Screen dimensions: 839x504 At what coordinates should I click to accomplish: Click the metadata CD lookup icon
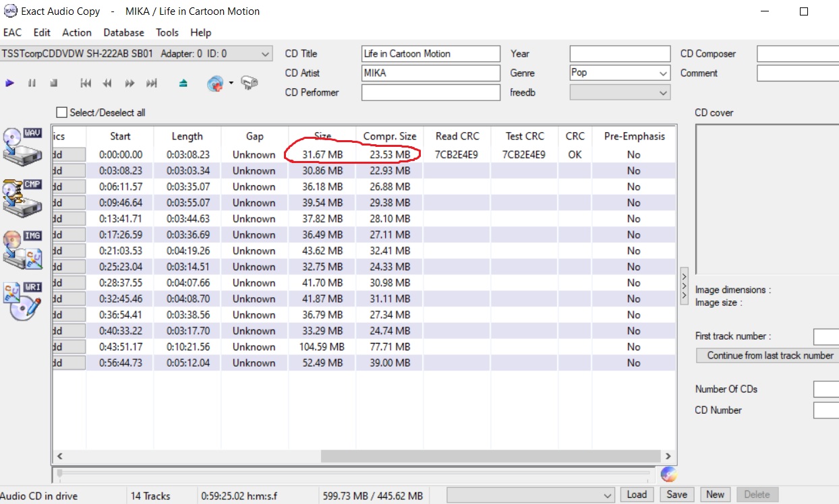(x=215, y=83)
